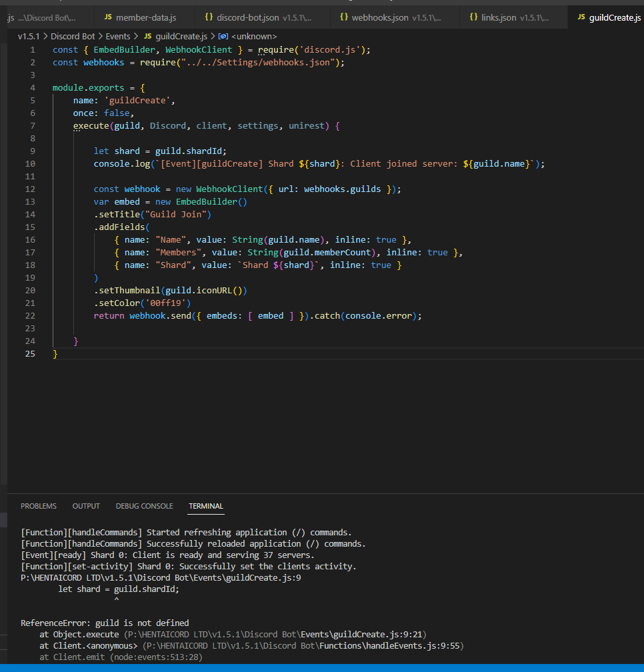Expand the v1.5.1 breadcrumb folder

[x=29, y=37]
